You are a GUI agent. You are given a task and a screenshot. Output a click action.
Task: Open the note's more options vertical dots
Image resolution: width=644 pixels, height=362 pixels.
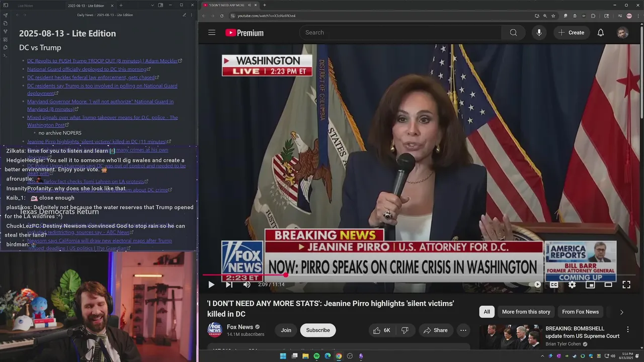(191, 15)
